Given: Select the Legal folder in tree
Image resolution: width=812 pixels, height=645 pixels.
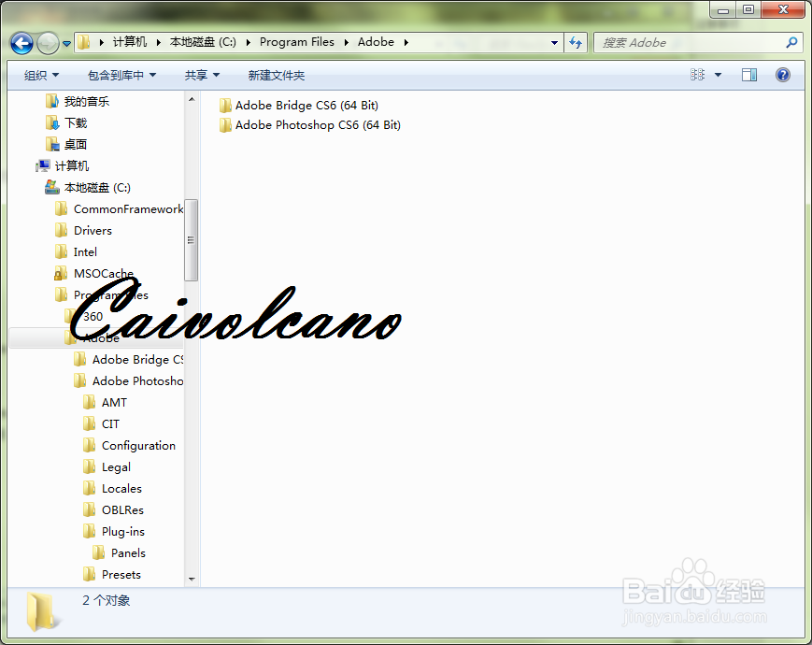Looking at the screenshot, I should [x=107, y=467].
